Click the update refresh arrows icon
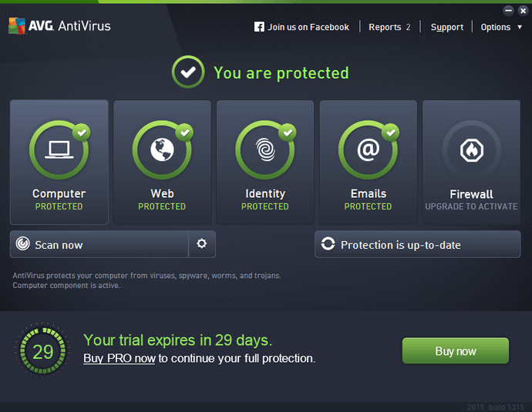 (328, 243)
